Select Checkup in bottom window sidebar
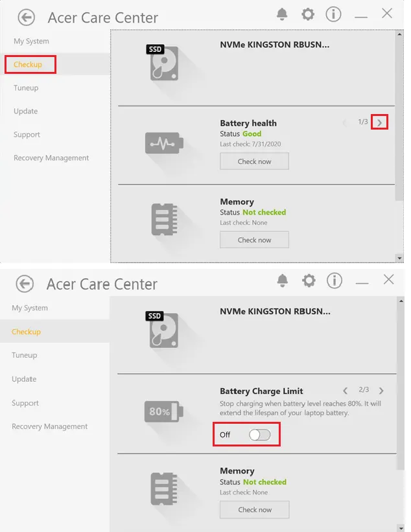 click(x=26, y=332)
